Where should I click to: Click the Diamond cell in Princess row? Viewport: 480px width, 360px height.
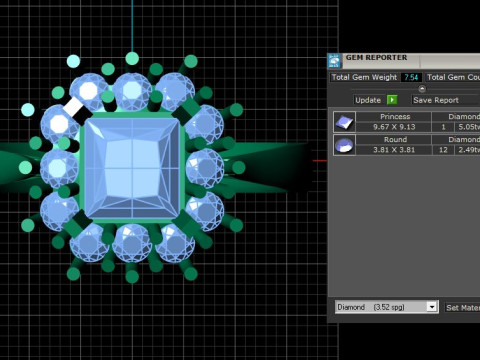coord(456,117)
